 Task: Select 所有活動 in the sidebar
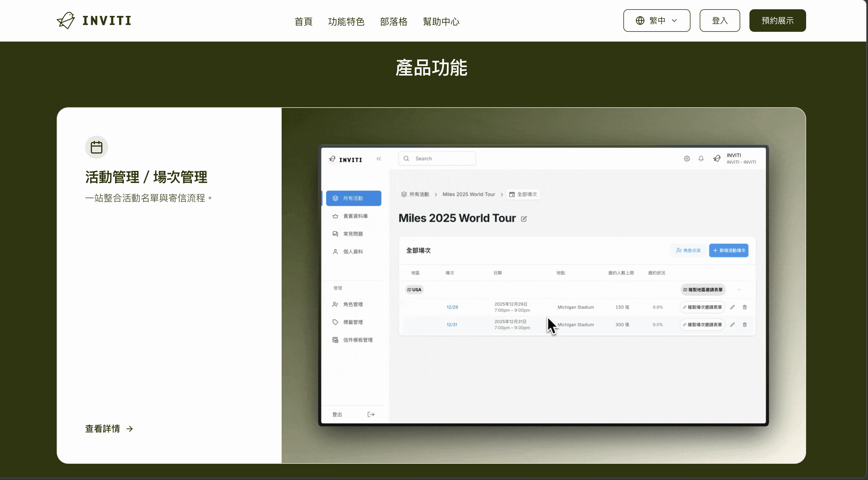point(353,198)
